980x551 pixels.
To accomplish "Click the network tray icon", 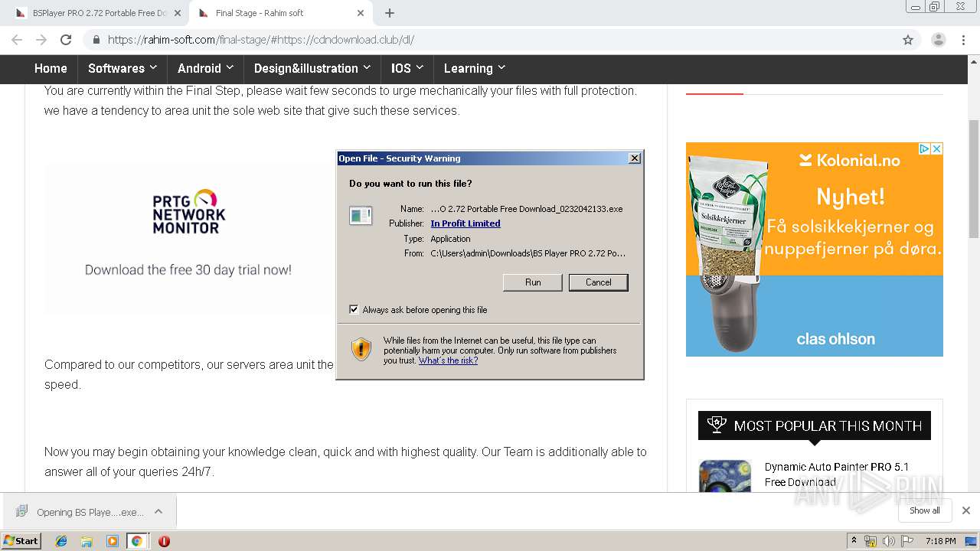I will coord(871,541).
